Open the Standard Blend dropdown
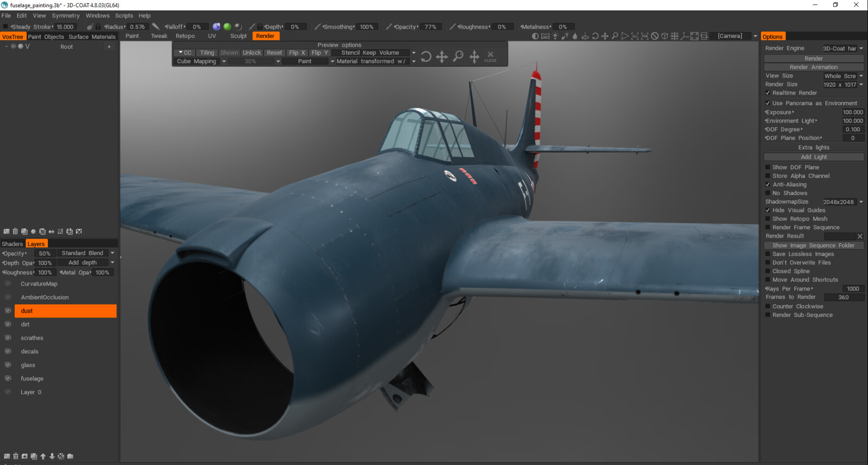This screenshot has height=465, width=868. [87, 254]
